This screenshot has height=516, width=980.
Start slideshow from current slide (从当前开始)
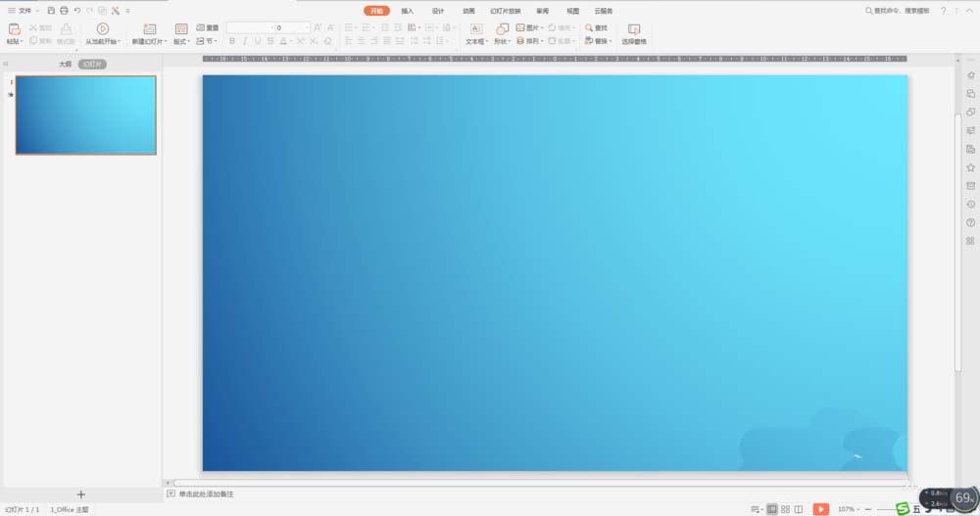click(103, 33)
